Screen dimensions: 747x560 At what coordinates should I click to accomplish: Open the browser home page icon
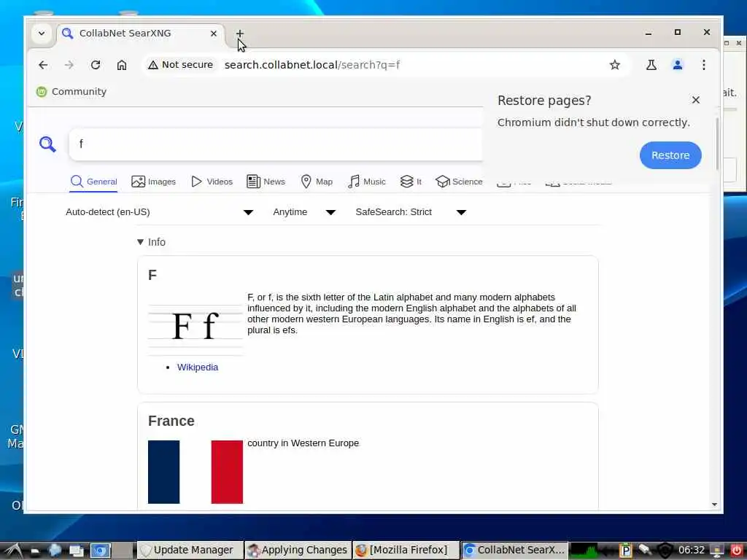pos(122,65)
